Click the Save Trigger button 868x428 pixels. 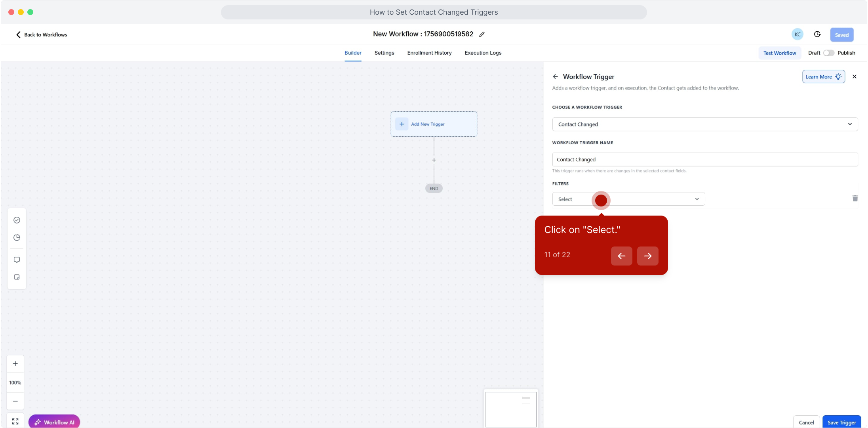[x=841, y=422]
